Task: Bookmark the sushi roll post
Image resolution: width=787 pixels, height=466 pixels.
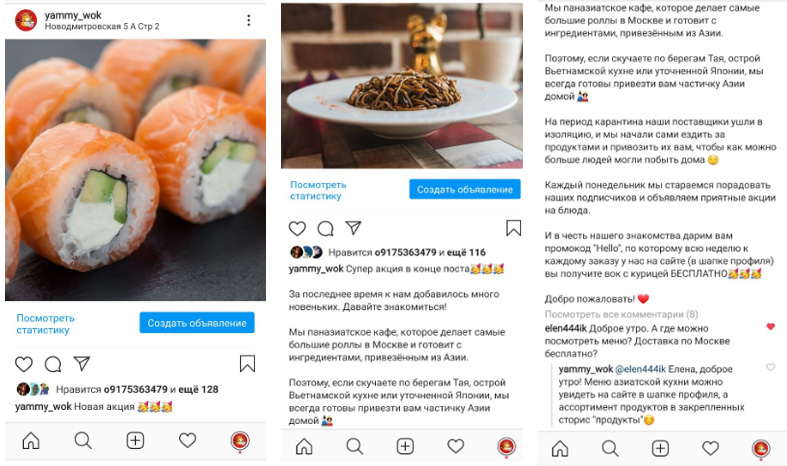Action: (x=247, y=364)
